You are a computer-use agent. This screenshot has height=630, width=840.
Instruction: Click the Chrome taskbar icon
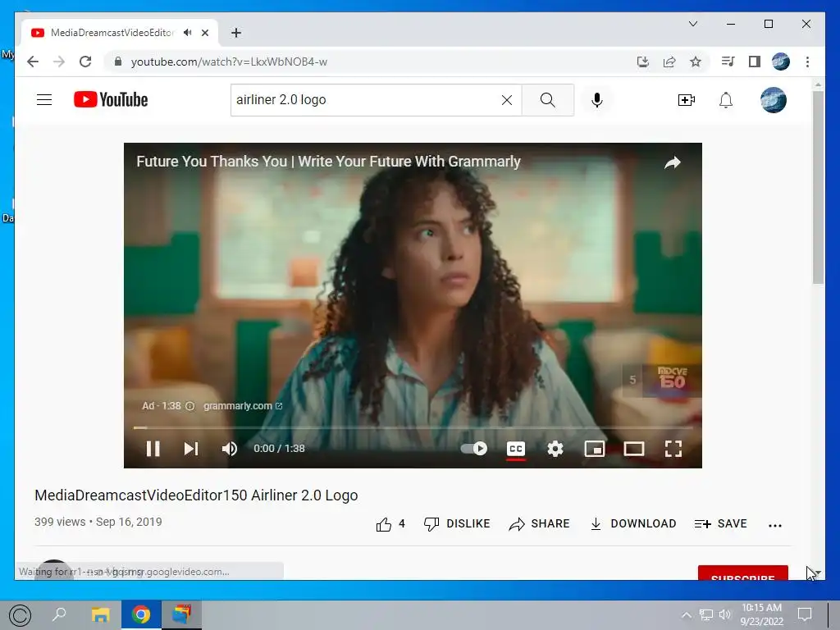tap(141, 615)
